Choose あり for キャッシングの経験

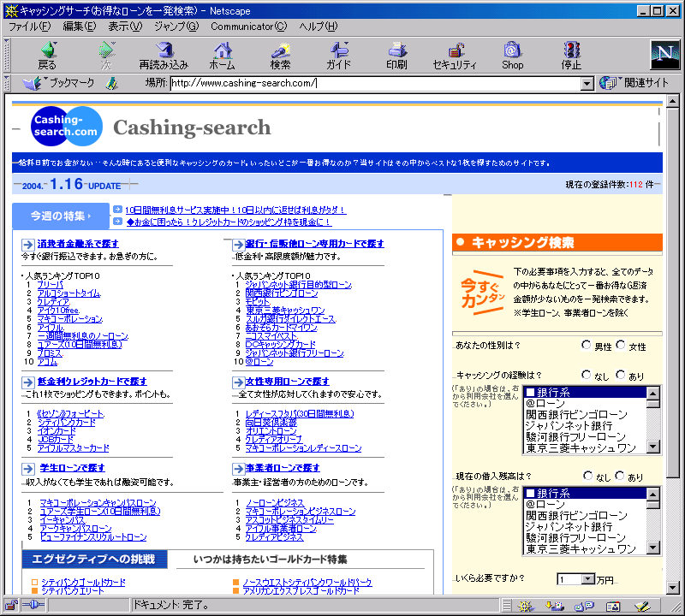tap(620, 375)
